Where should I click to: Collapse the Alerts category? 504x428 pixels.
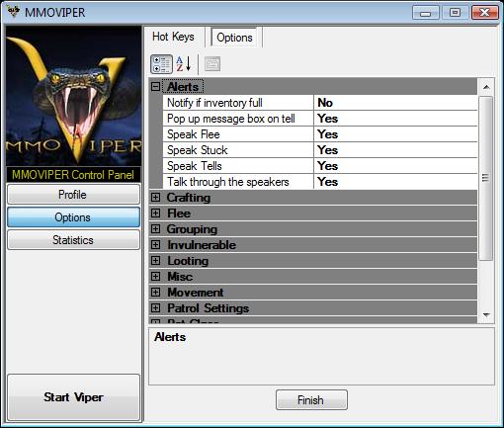(155, 87)
